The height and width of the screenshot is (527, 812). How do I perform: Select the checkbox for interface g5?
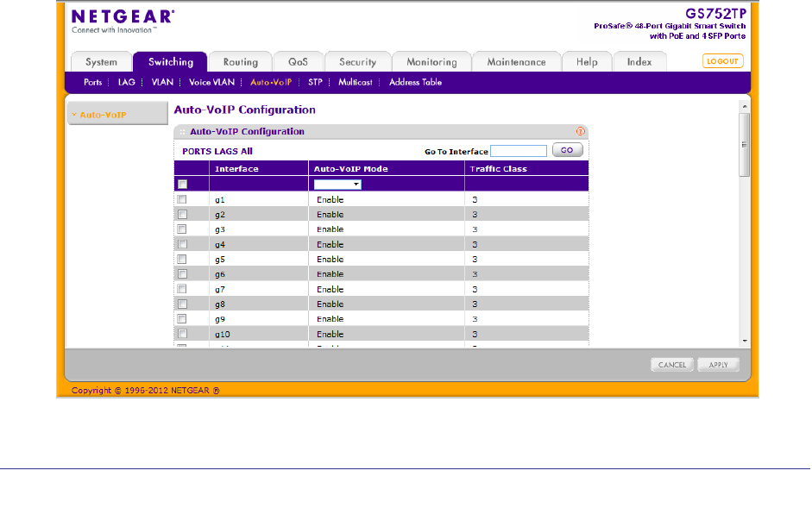tap(182, 259)
